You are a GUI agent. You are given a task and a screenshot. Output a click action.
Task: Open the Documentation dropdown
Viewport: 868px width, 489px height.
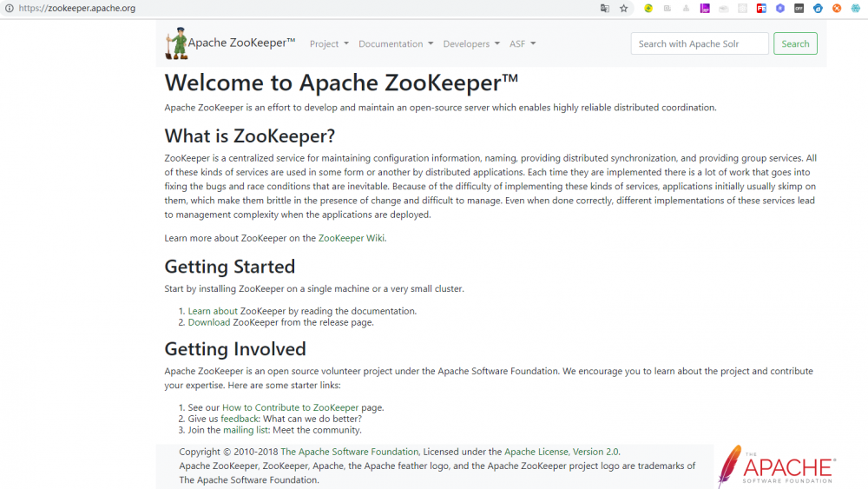[396, 43]
